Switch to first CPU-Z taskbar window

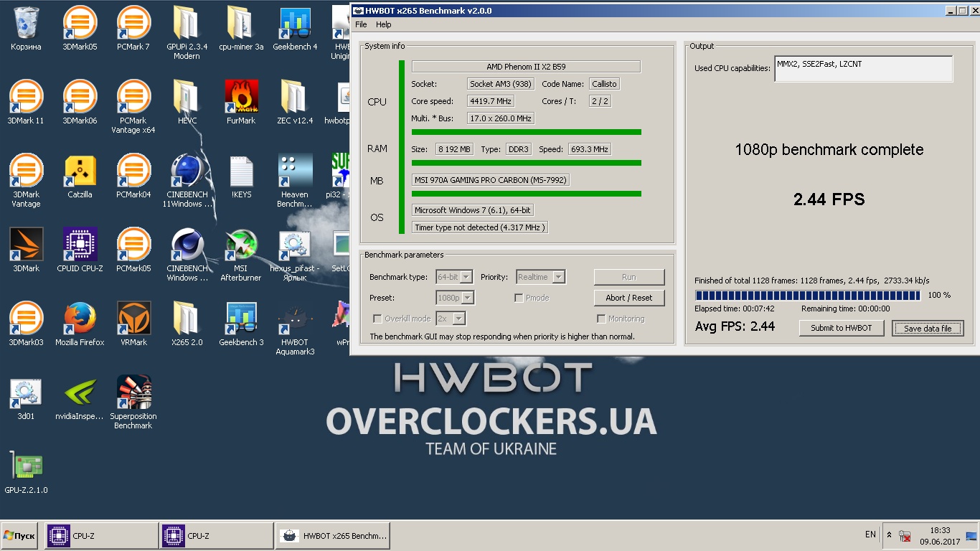click(102, 536)
